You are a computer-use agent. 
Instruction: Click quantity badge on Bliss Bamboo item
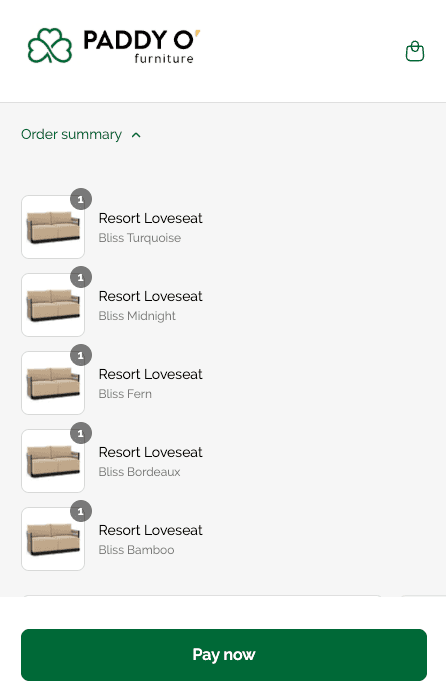point(81,511)
